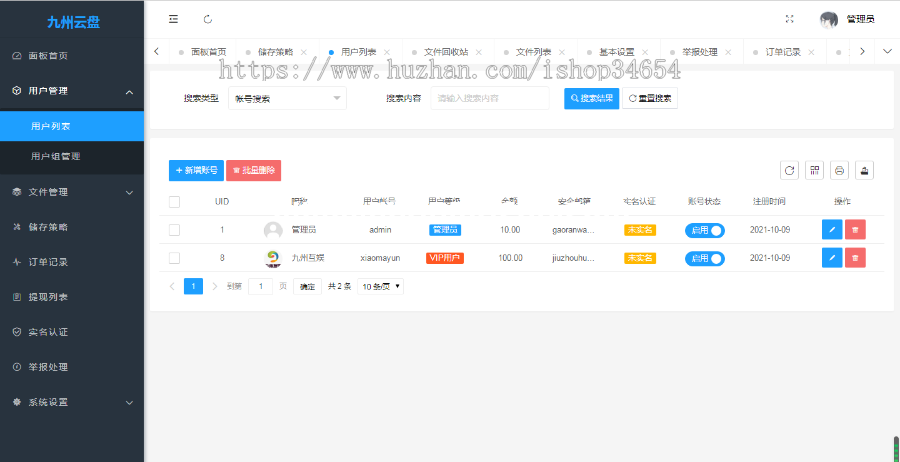
Task: Check the select-all checkbox in the table header
Action: (x=175, y=201)
